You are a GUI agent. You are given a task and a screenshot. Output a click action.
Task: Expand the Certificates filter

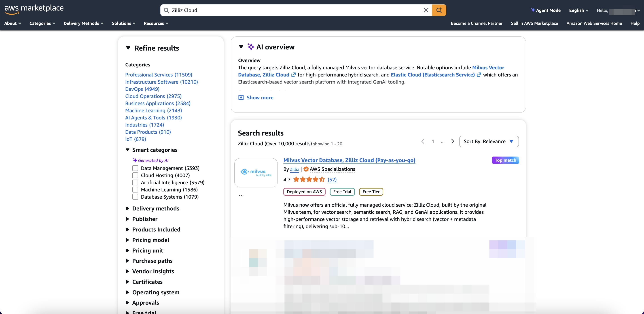(144, 282)
